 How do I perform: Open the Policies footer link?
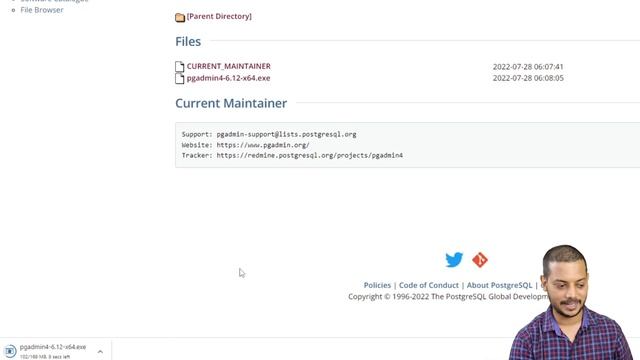(377, 285)
